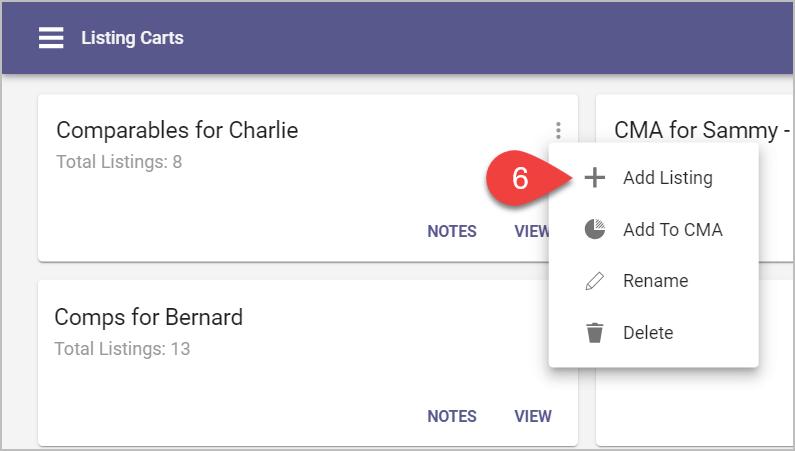The image size is (795, 451).
Task: Choose Add To CMA menu entry
Action: point(654,229)
